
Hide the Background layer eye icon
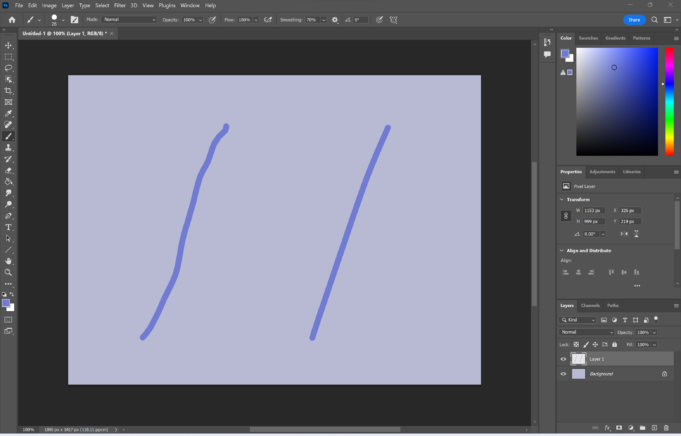click(x=563, y=374)
